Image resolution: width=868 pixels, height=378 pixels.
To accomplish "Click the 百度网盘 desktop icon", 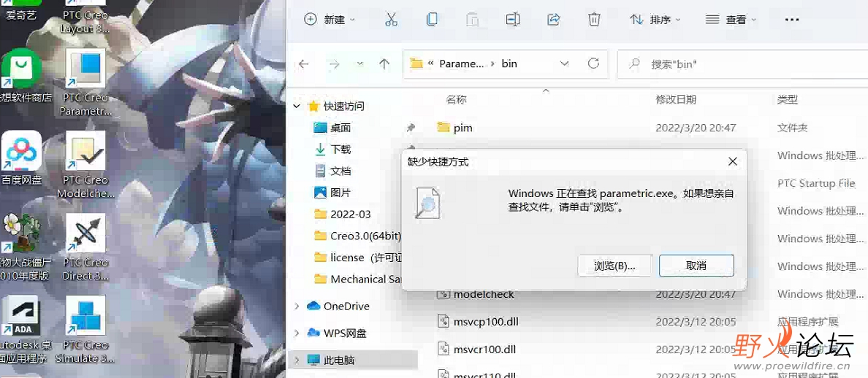I will point(22,158).
